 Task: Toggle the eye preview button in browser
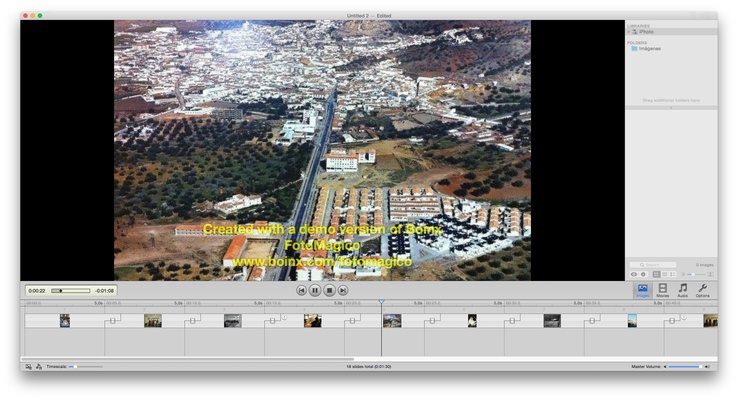coord(634,274)
